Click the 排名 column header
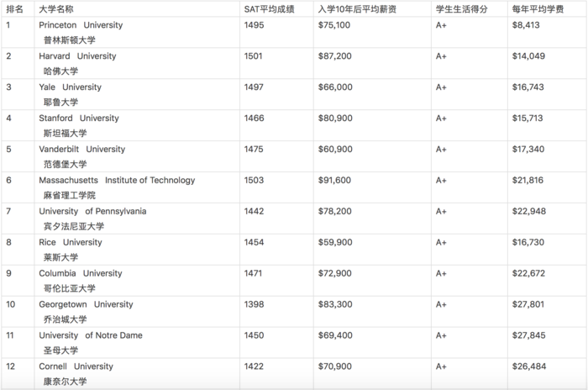The height and width of the screenshot is (390, 588). pyautogui.click(x=14, y=9)
